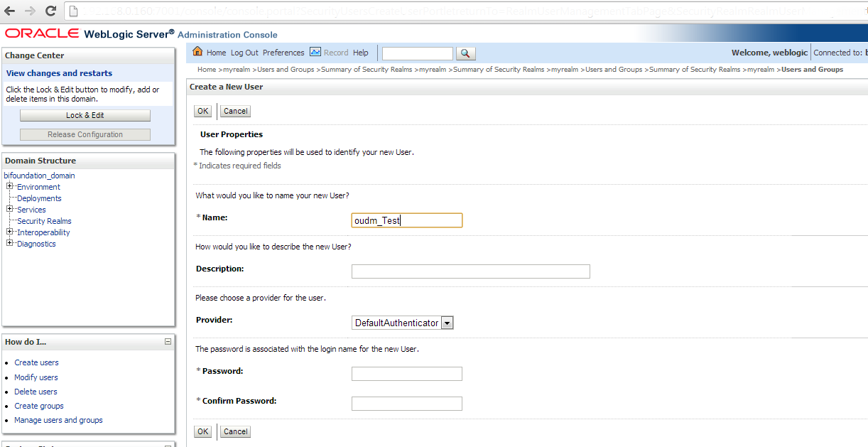Viewport: 868px width, 447px height.
Task: Click the Password input field
Action: [x=407, y=374]
